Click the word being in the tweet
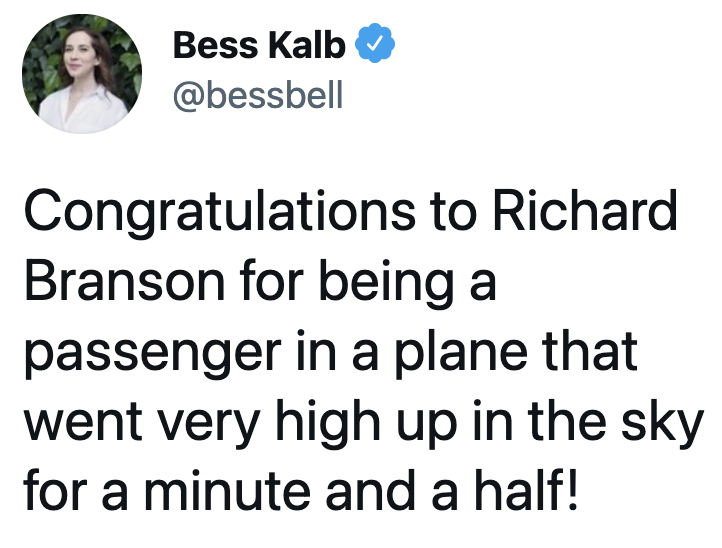 [x=386, y=283]
